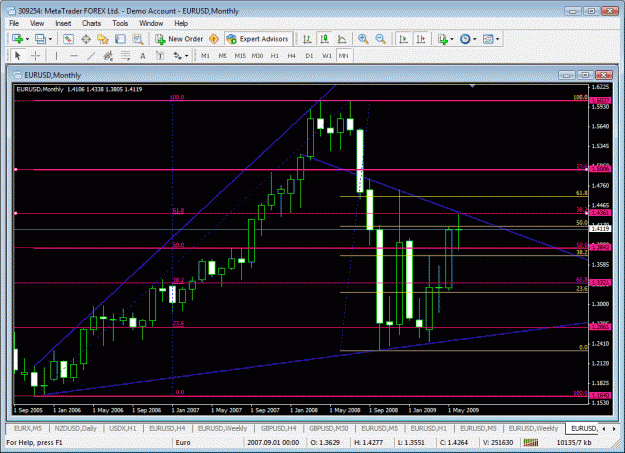Open MetaEditor with the yellow diamond icon
This screenshot has width=625, height=453.
[x=214, y=39]
